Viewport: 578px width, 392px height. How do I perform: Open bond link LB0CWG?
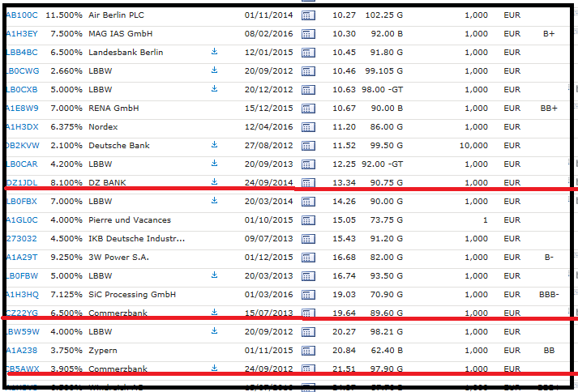(23, 71)
